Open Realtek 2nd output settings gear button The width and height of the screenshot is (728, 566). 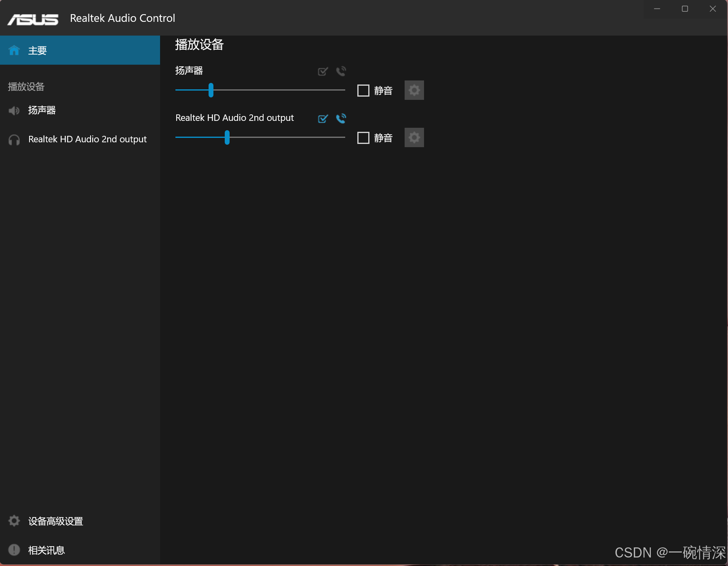414,137
